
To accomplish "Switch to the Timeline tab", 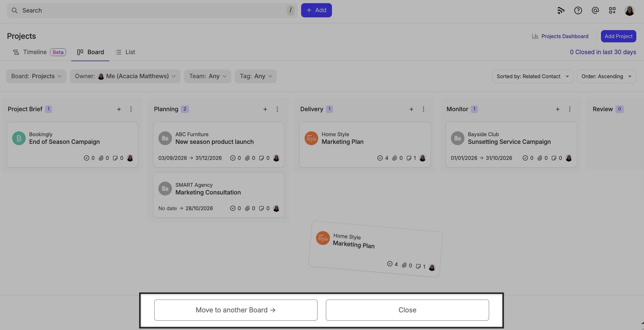I will click(39, 52).
